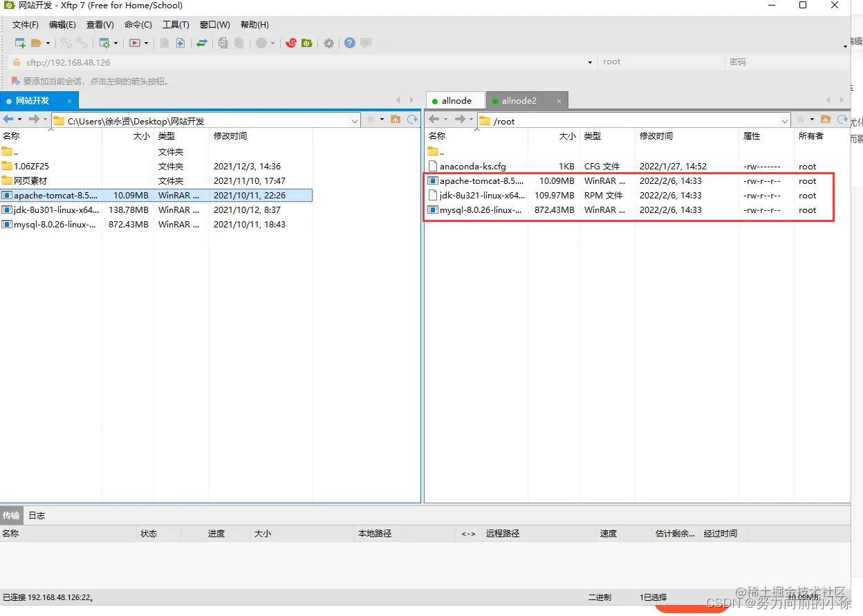Click the blue document arrow toolbar icon

(x=180, y=43)
